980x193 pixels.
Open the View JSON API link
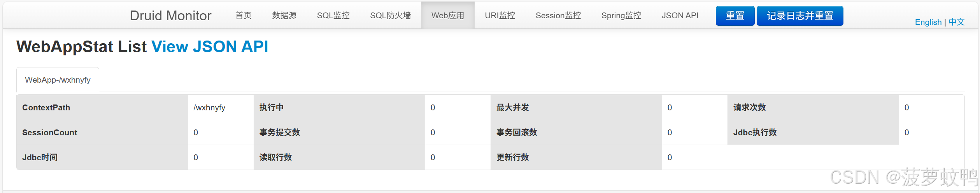coord(210,47)
